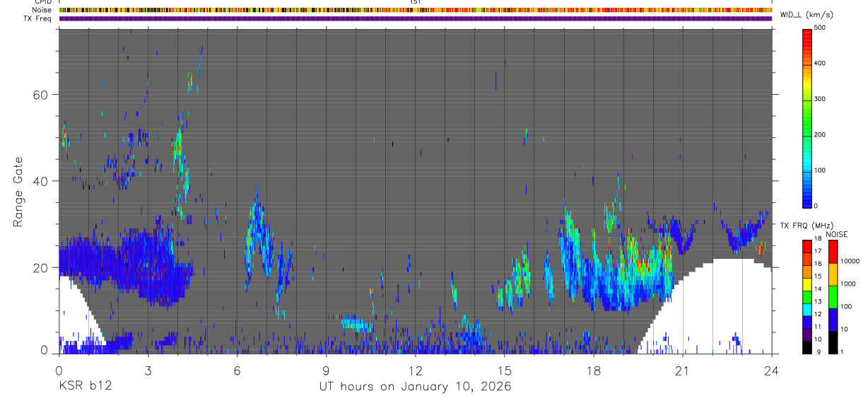Click the '3' tick on the UT hours axis
The height and width of the screenshot is (401, 868).
[148, 370]
